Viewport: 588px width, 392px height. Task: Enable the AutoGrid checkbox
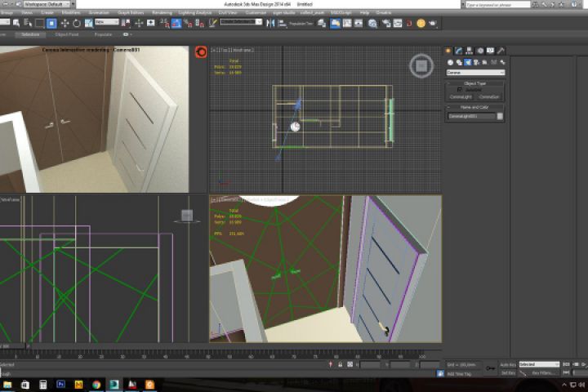coord(459,90)
